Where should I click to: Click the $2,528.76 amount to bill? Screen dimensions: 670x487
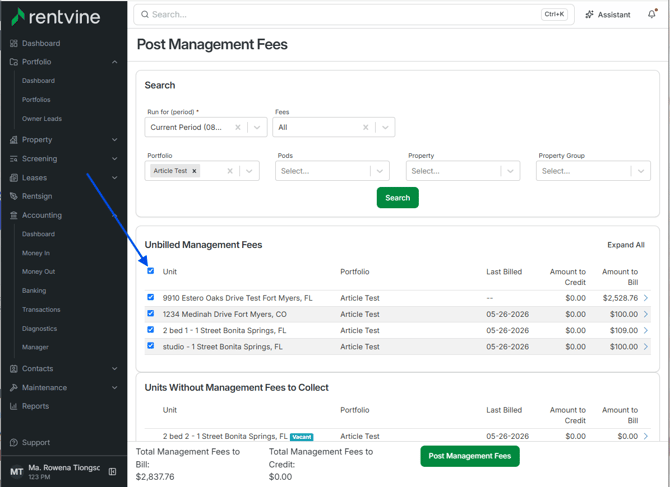(x=620, y=298)
